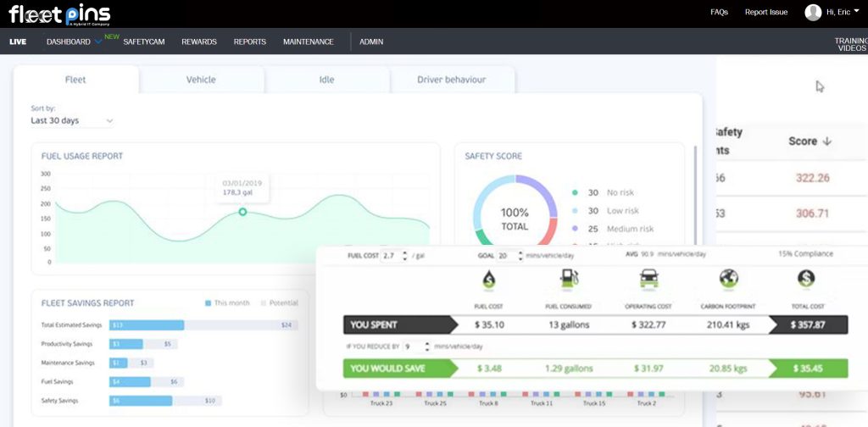The width and height of the screenshot is (868, 427).
Task: Click the No risk legend dot
Action: [x=575, y=192]
